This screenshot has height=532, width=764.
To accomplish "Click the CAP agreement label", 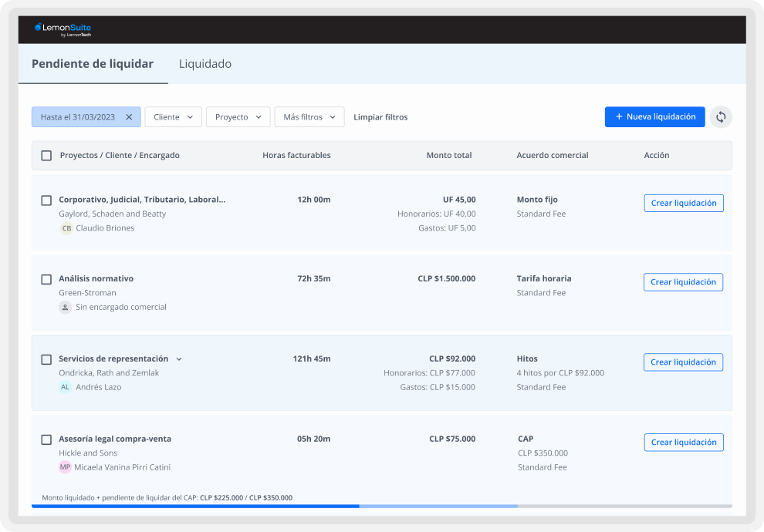I will [x=526, y=439].
